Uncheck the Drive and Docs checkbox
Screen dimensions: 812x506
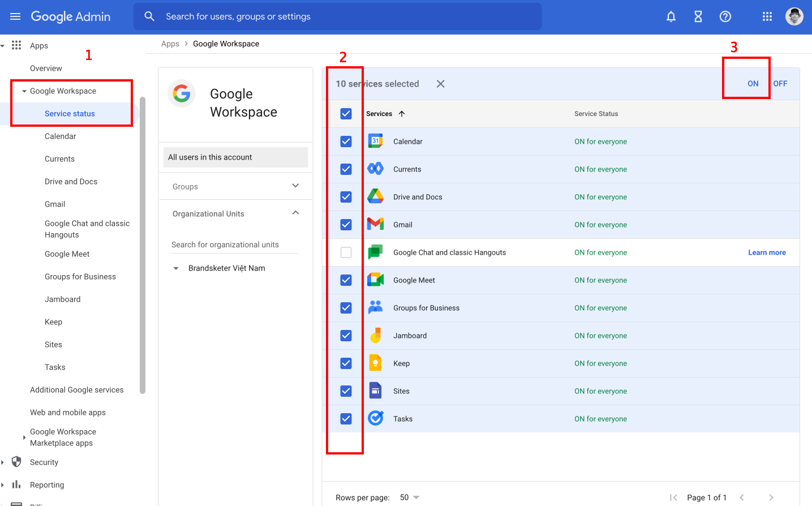click(x=346, y=197)
